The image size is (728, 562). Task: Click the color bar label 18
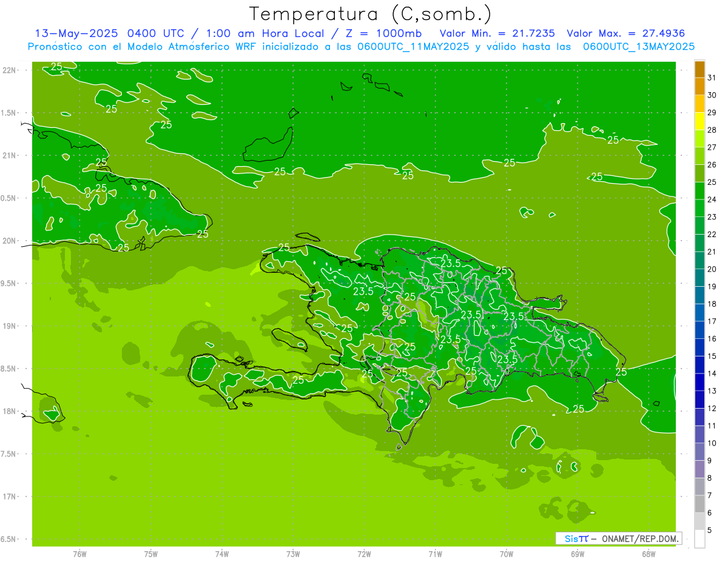(x=712, y=304)
